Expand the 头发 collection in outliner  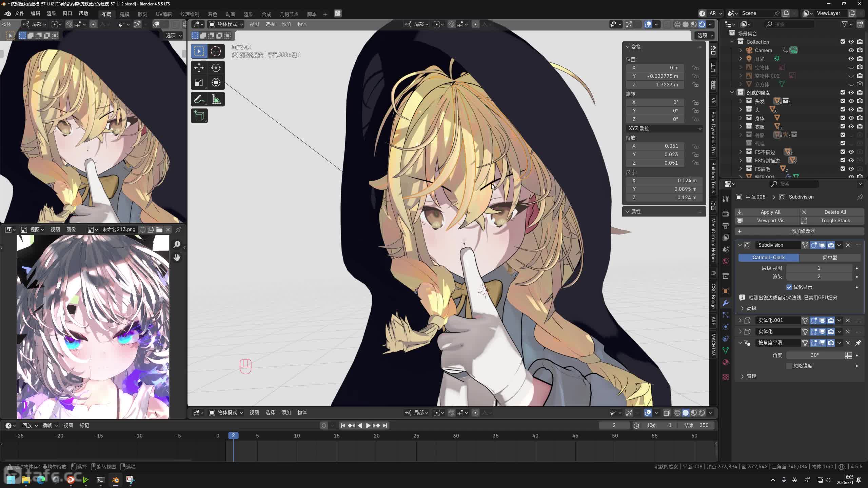click(741, 101)
